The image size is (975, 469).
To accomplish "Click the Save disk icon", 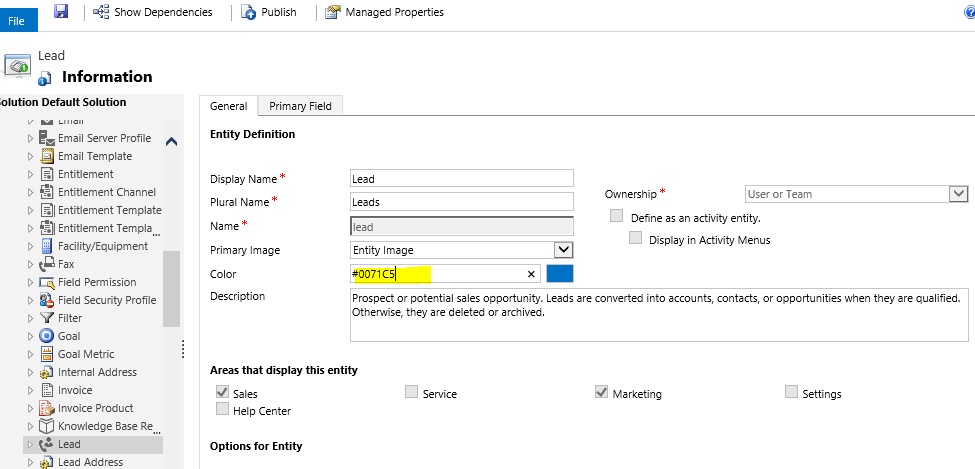I will [x=61, y=11].
